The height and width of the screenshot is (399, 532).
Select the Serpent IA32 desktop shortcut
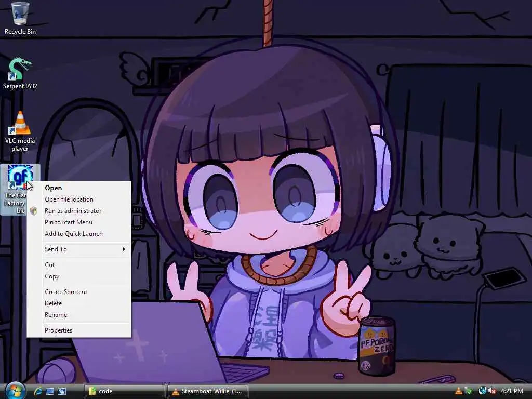point(20,73)
